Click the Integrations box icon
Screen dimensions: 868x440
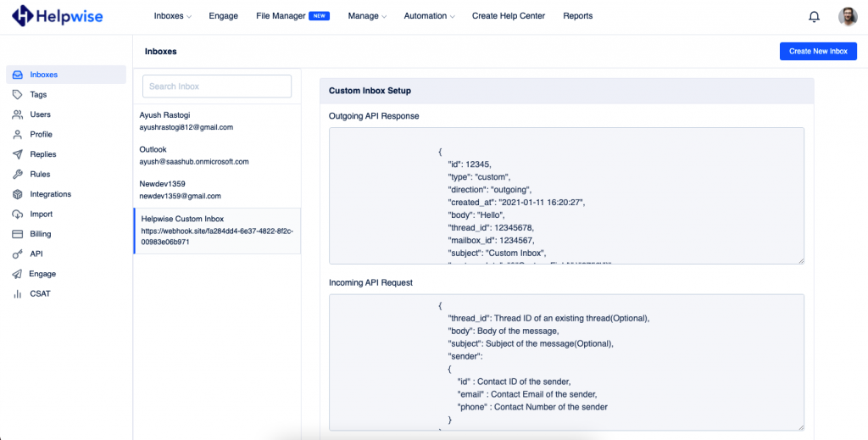(x=18, y=194)
